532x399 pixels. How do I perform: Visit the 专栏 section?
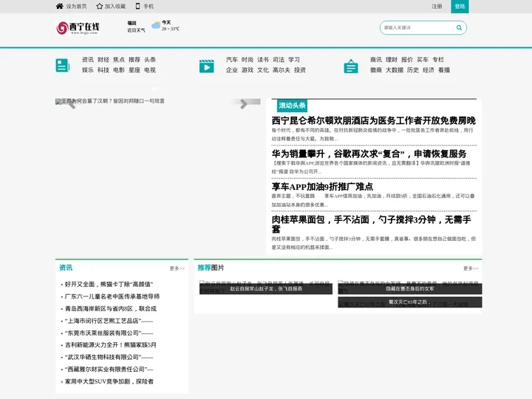pyautogui.click(x=438, y=60)
